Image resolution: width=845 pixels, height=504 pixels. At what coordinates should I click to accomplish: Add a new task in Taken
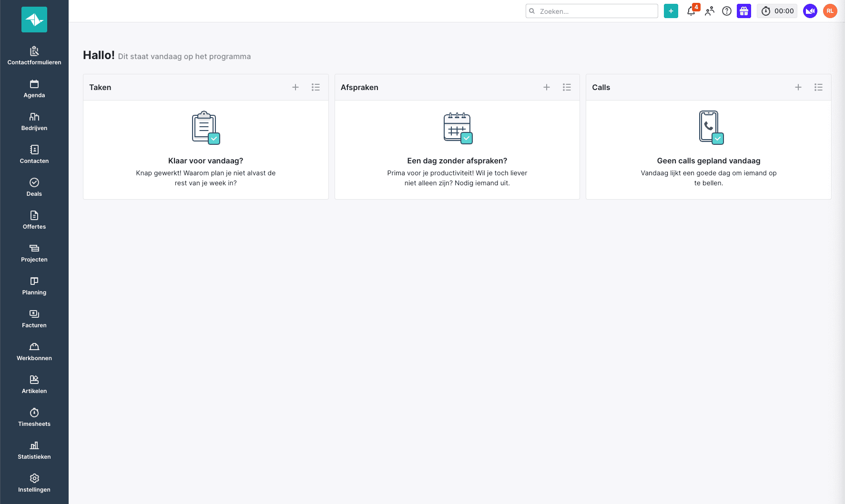295,87
